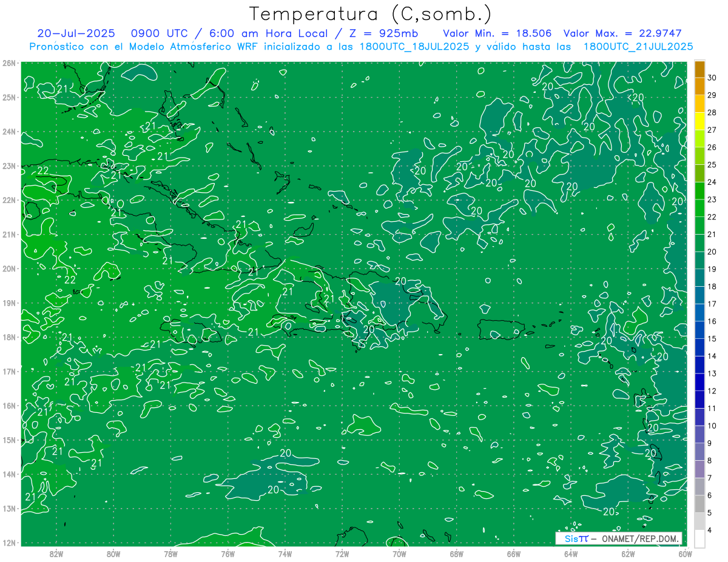Click the 14N latitude label

pos(8,474)
